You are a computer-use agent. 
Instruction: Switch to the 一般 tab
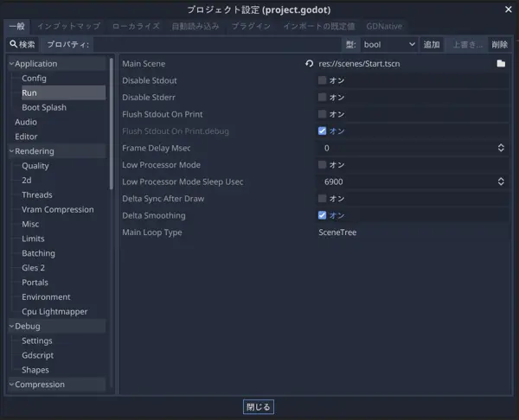click(x=17, y=26)
